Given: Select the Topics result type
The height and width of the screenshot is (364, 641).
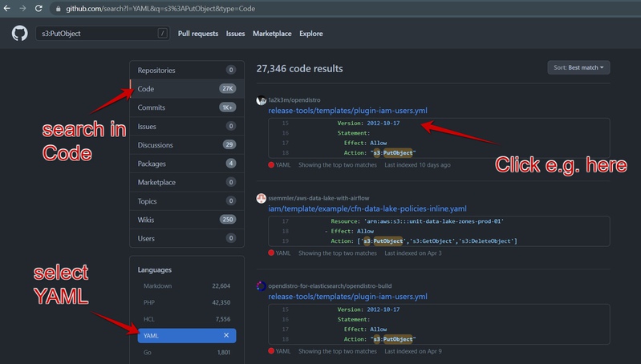Looking at the screenshot, I should click(187, 201).
